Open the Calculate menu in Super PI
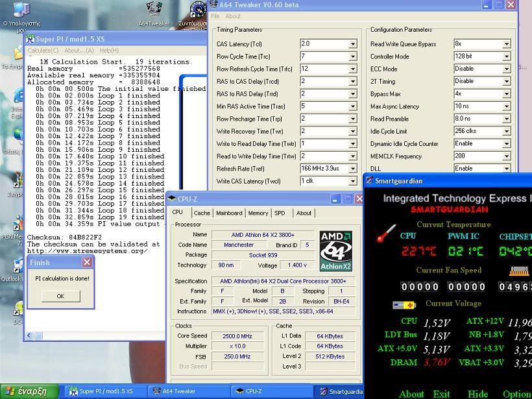 [43, 50]
